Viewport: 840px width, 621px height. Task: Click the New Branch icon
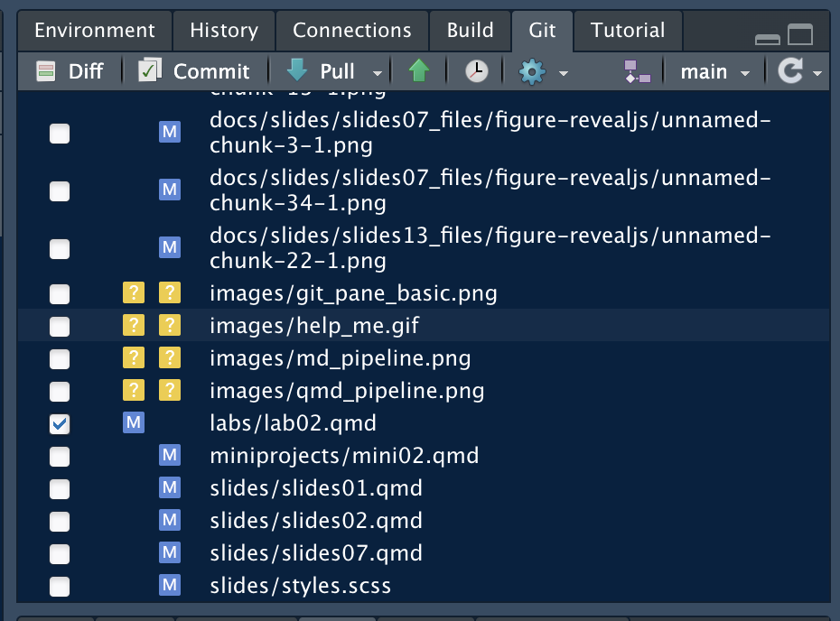coord(637,71)
